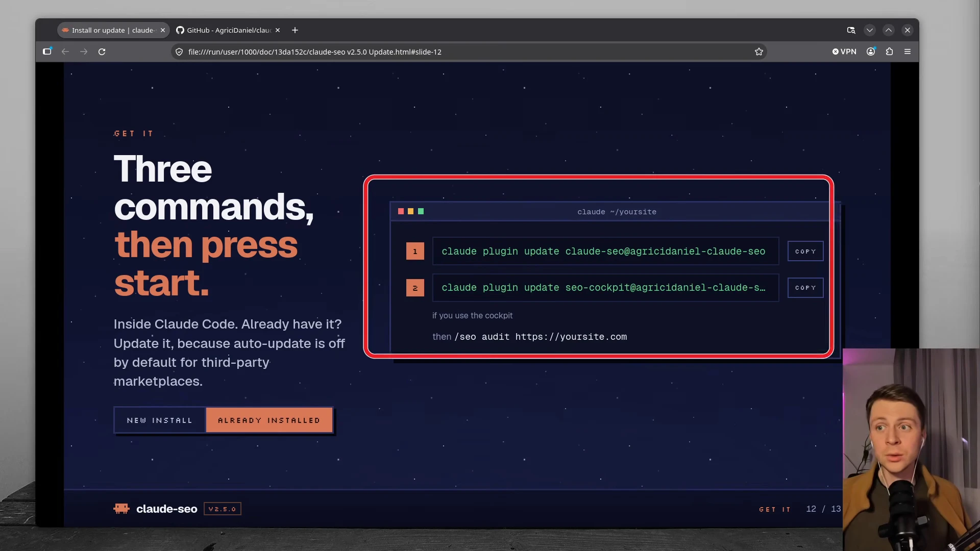Go back with the browser back arrow

click(x=65, y=52)
